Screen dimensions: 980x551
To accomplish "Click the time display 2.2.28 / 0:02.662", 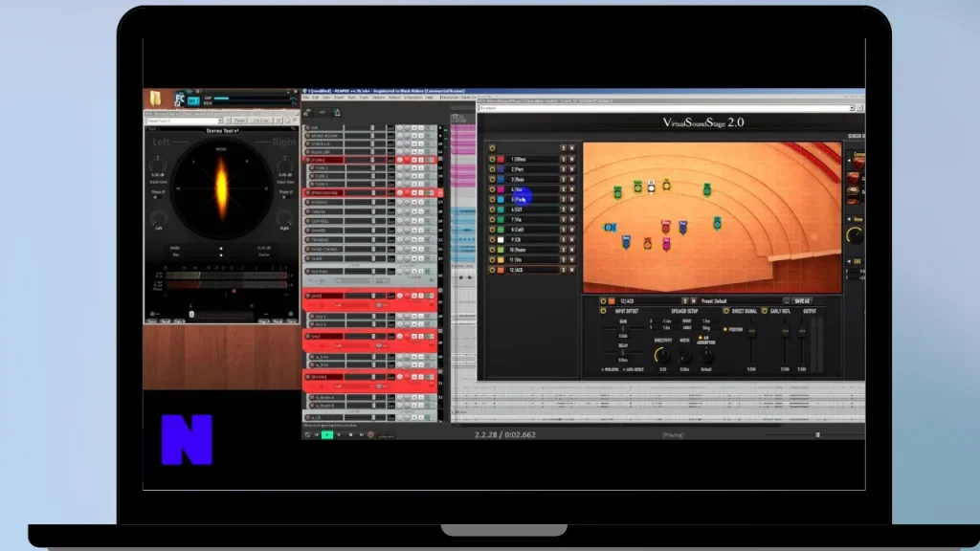I will point(505,435).
